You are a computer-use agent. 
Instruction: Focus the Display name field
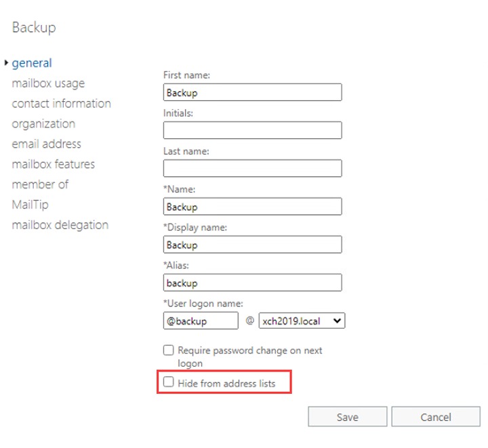tap(252, 245)
